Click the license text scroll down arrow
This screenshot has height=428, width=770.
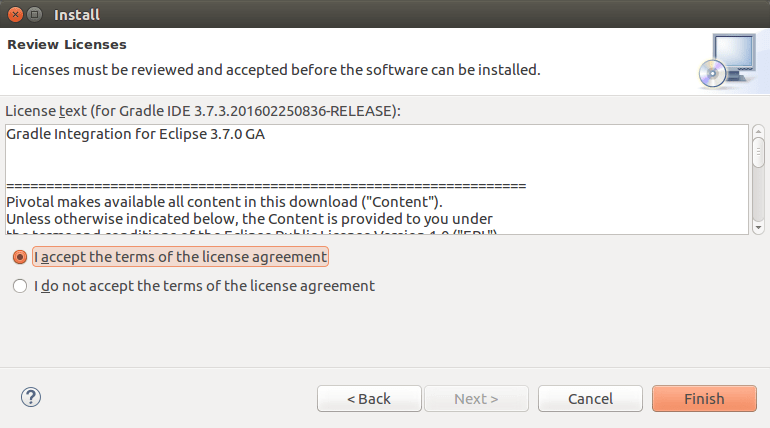coord(758,227)
